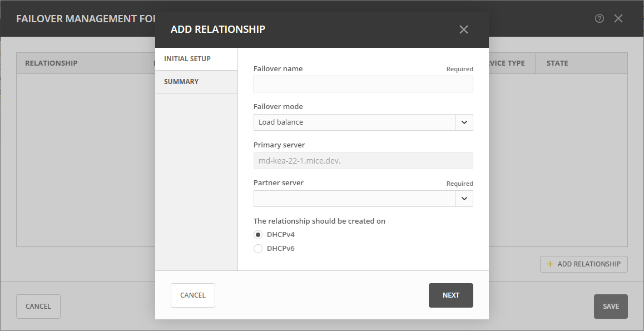Open the Partner server dropdown chevron
The width and height of the screenshot is (644, 331).
coord(464,199)
